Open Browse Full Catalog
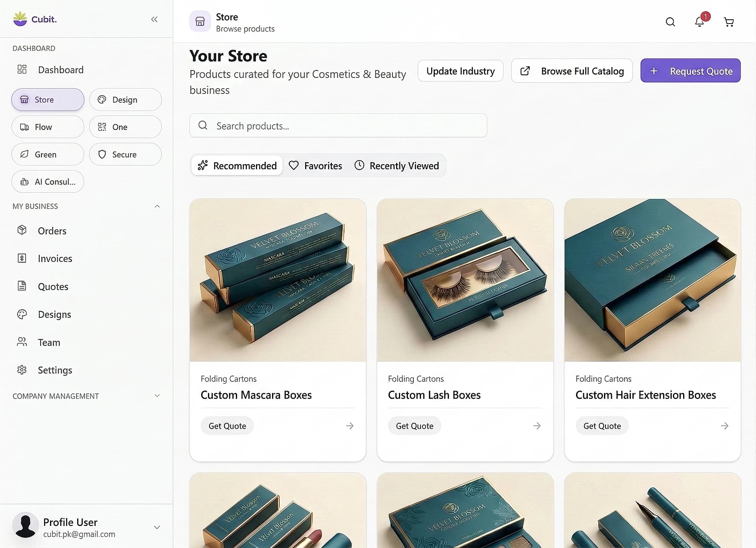The height and width of the screenshot is (548, 756). click(571, 71)
